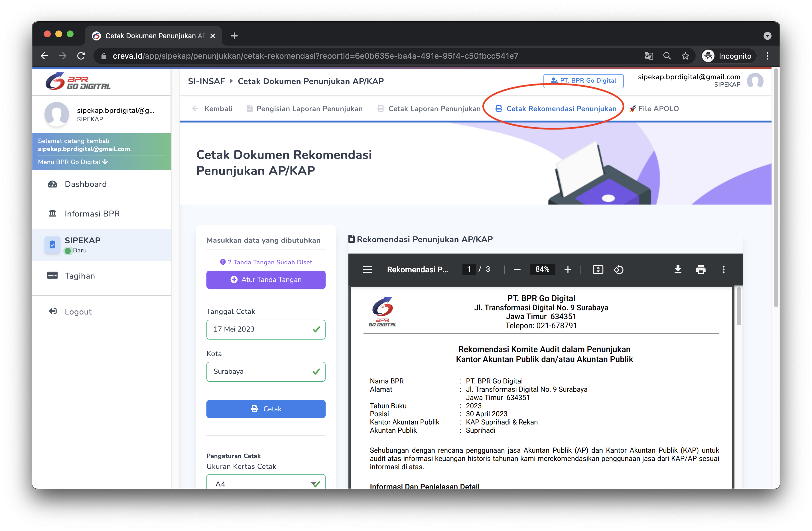Image resolution: width=812 pixels, height=531 pixels.
Task: Reload the current page
Action: click(x=81, y=56)
